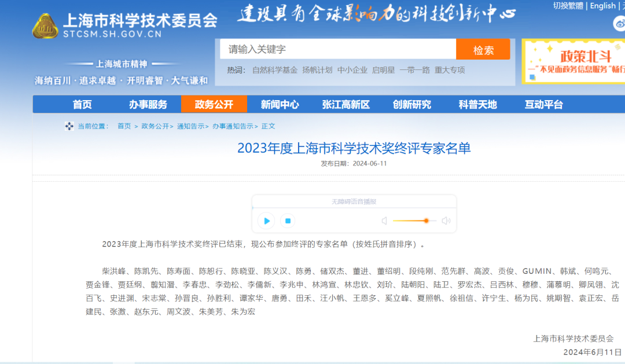Click the loud-volume speaker icon

pyautogui.click(x=446, y=220)
